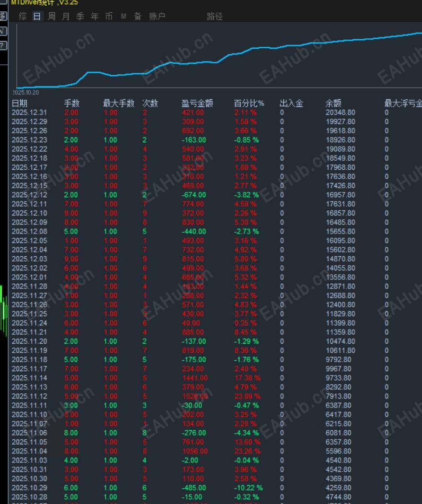Click loss -440.00 on 2025.12.08

pyautogui.click(x=193, y=231)
